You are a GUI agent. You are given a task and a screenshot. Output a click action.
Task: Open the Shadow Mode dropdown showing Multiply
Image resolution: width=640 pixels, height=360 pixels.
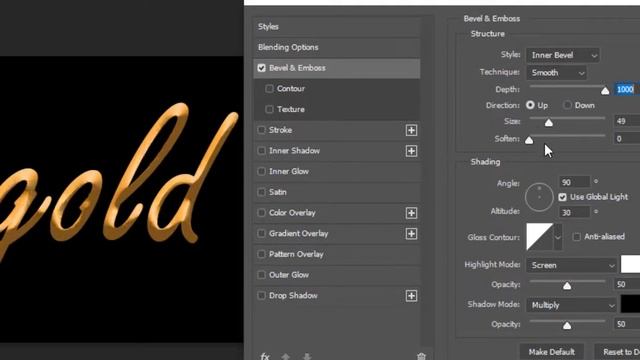pos(571,305)
